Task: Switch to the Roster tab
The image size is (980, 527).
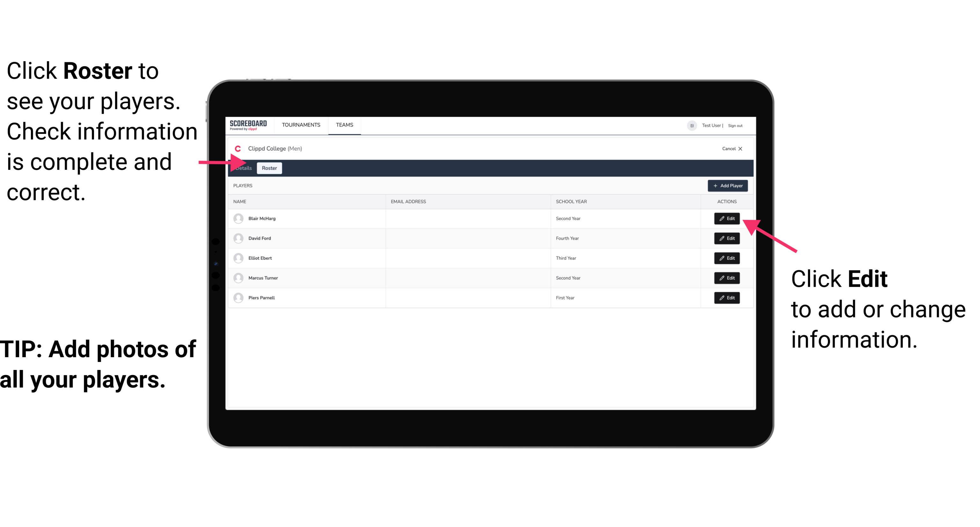Action: pos(269,168)
